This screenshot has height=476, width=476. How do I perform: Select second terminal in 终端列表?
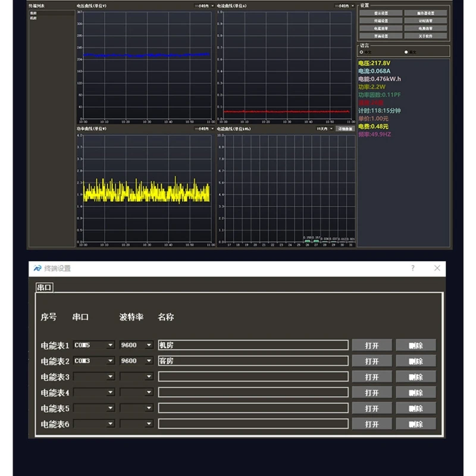52,18
